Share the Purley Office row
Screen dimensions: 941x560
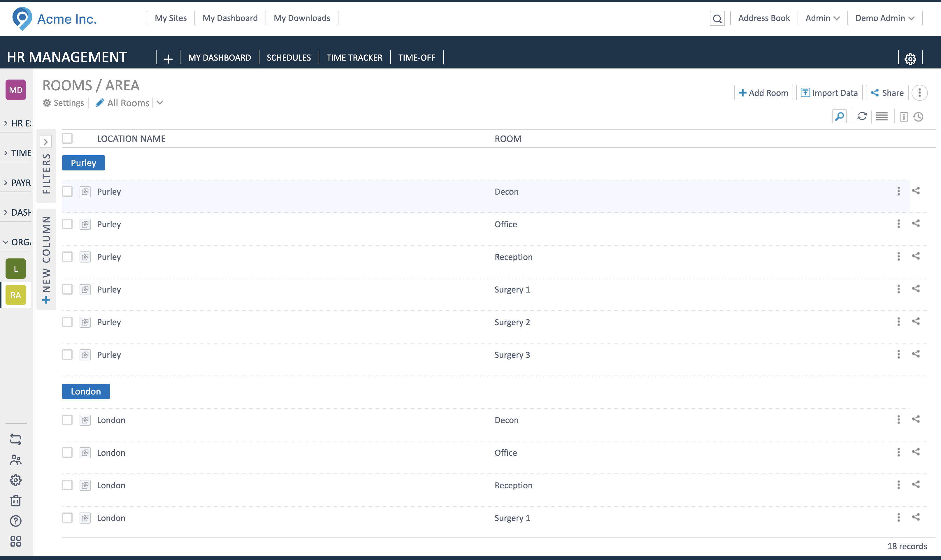pyautogui.click(x=916, y=223)
